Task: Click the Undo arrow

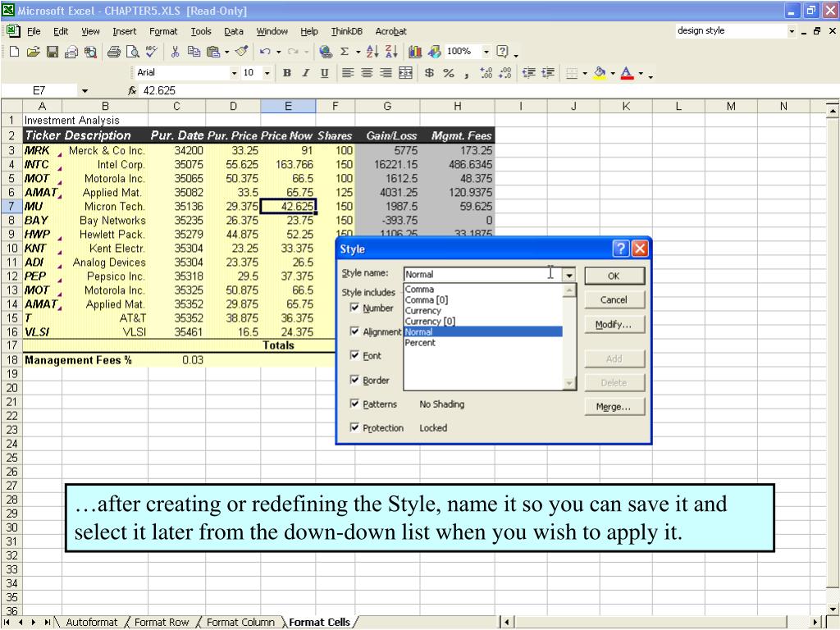Action: click(265, 52)
